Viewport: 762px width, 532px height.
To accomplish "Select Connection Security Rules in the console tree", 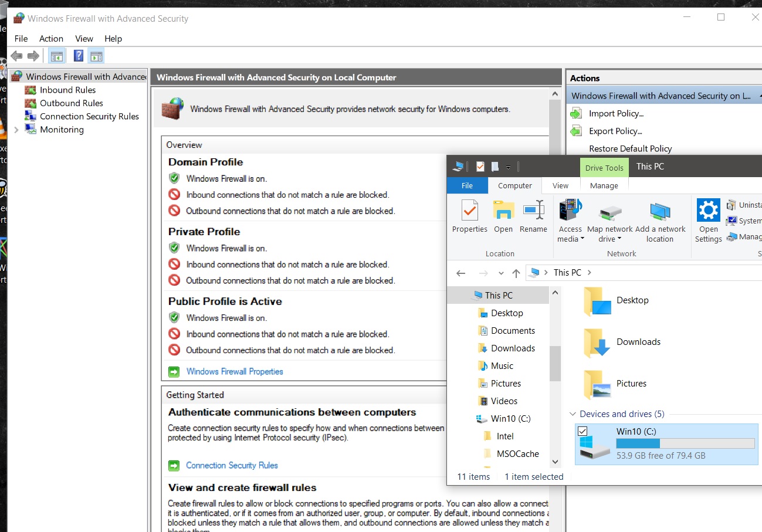I will tap(89, 116).
